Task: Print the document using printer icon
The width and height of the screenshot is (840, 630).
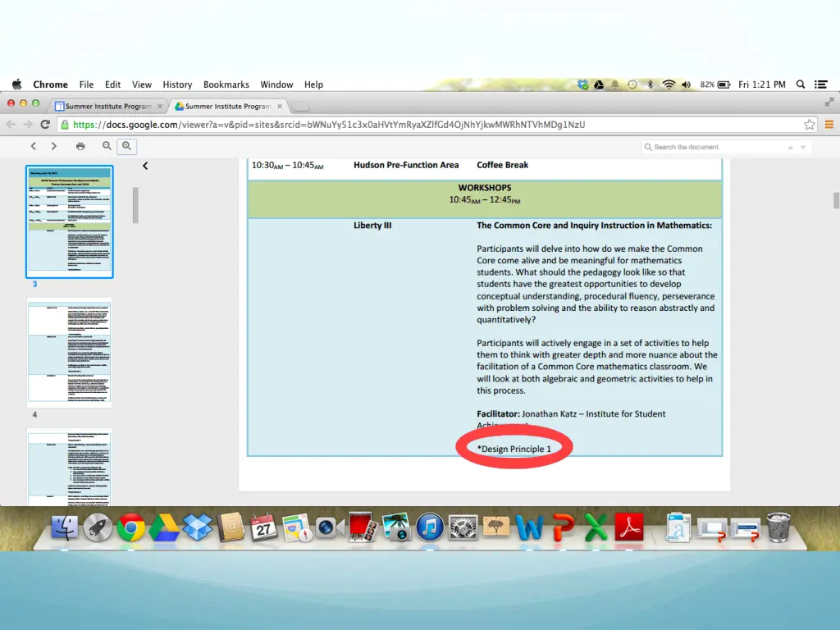Action: (x=80, y=146)
